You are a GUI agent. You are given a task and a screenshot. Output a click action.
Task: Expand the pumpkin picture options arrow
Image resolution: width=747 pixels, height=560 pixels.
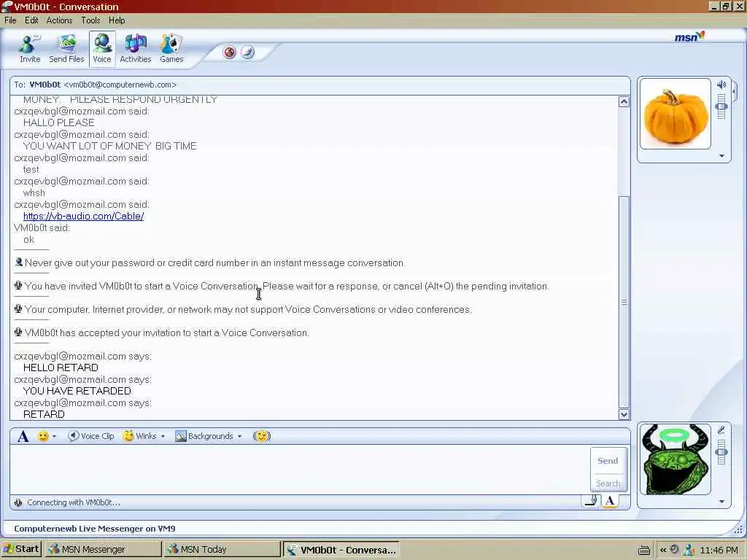(721, 156)
